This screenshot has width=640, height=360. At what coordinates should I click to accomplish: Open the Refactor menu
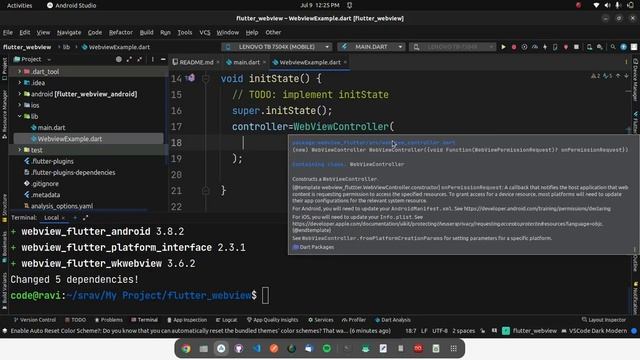(x=120, y=32)
